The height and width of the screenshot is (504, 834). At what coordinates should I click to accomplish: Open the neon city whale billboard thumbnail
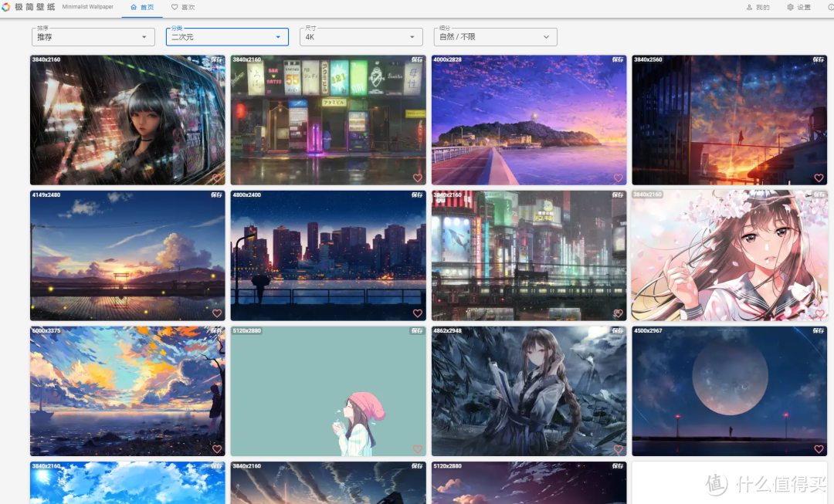tap(529, 255)
